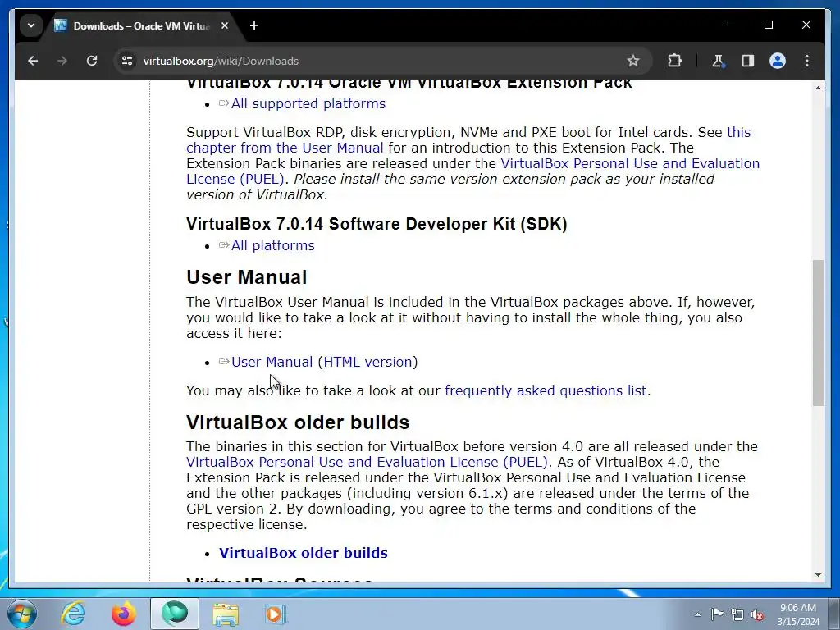Minimize the Chrome window
The height and width of the screenshot is (630, 840).
pos(731,25)
